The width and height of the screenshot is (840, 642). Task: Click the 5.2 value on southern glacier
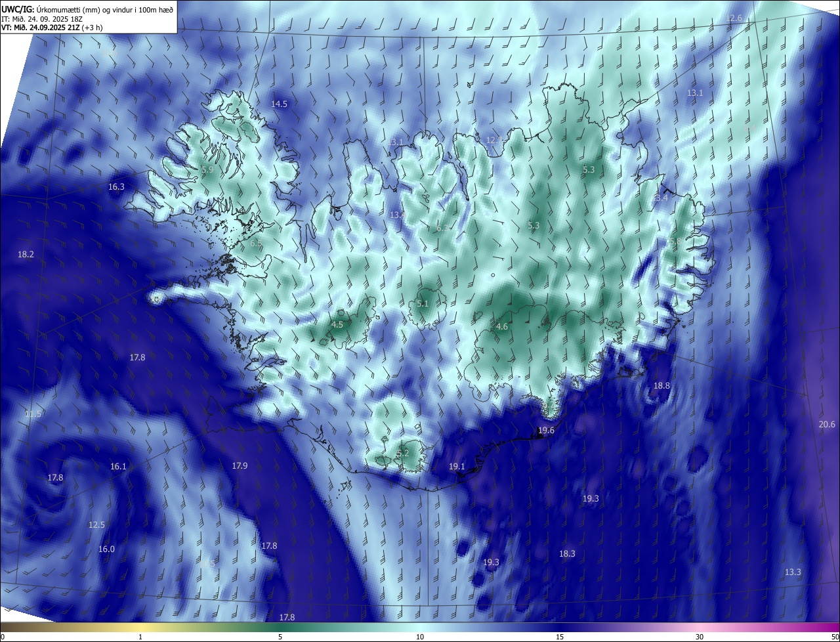click(x=403, y=453)
